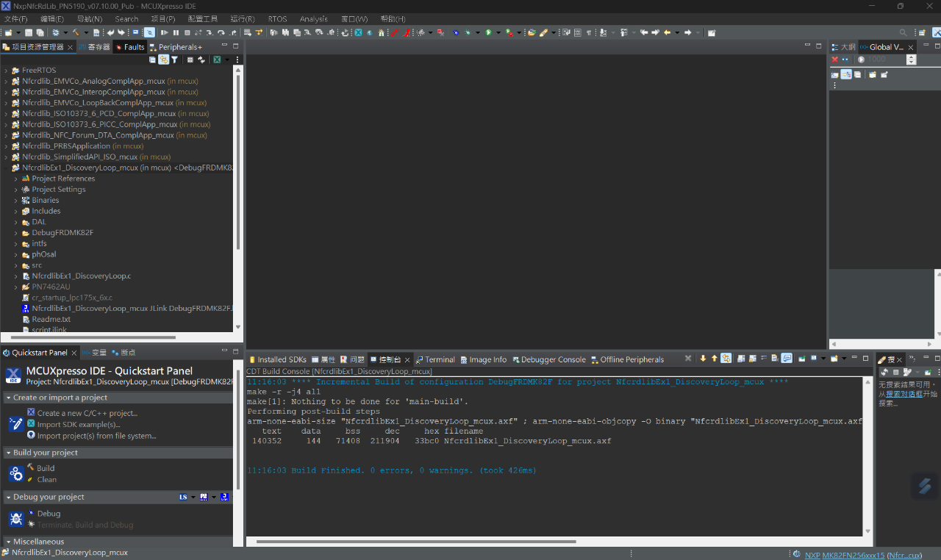This screenshot has height=560, width=941.
Task: Collapse the Build your project section
Action: pos(8,453)
